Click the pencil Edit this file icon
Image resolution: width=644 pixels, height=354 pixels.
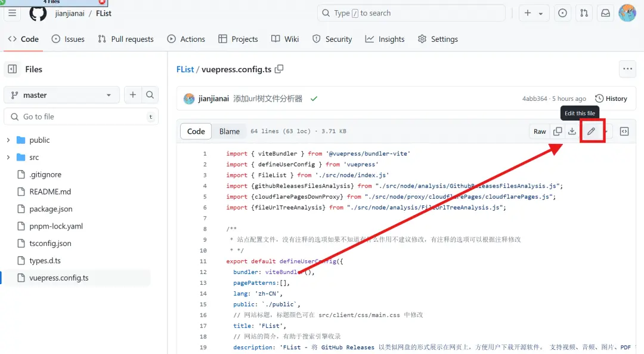(591, 131)
